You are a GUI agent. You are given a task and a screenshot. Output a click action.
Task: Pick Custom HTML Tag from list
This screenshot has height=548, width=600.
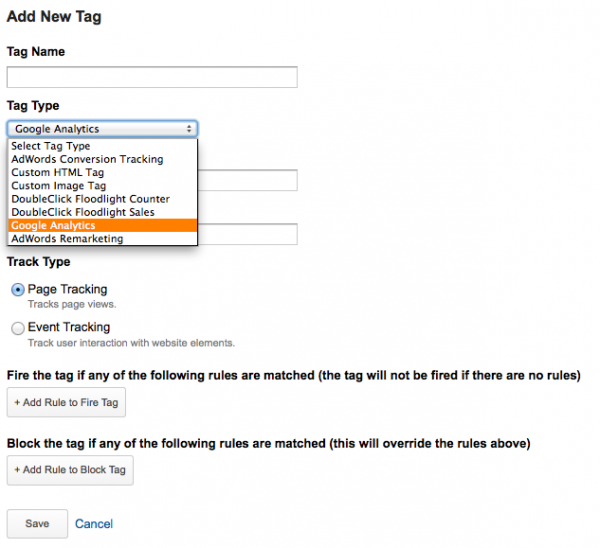coord(103,173)
